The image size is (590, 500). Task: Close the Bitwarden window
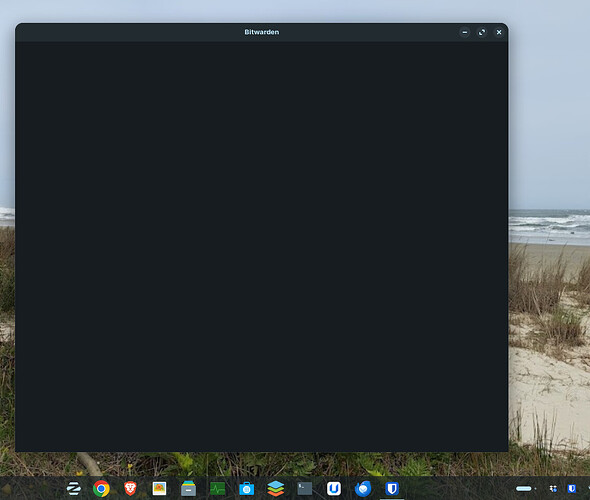[499, 32]
